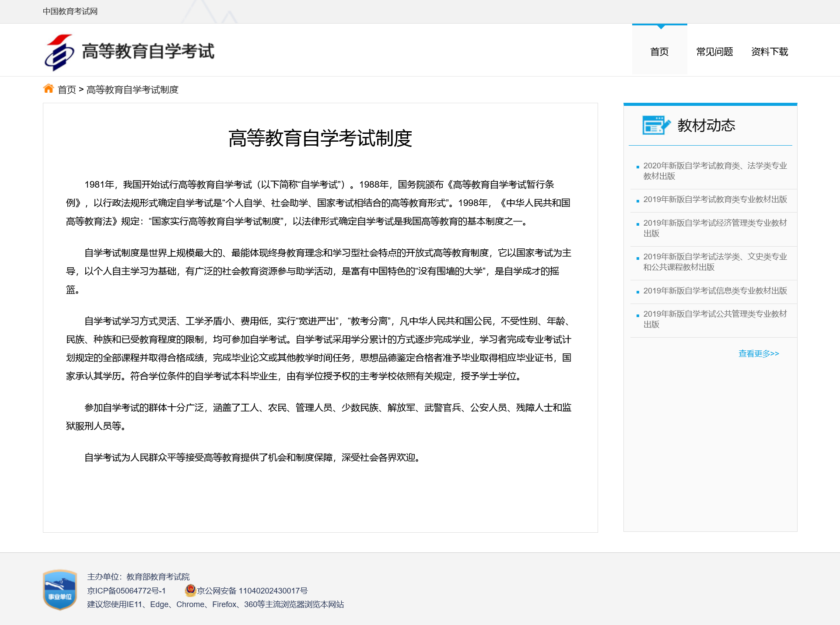Viewport: 840px width, 625px height.
Task: Click the 教材动态 panel icon
Action: [x=656, y=125]
